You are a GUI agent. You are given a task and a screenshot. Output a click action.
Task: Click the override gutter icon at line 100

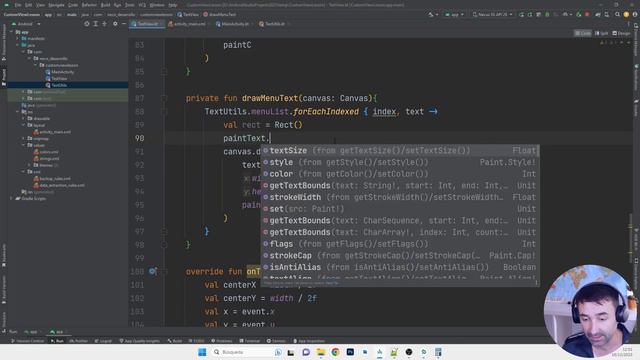click(153, 271)
